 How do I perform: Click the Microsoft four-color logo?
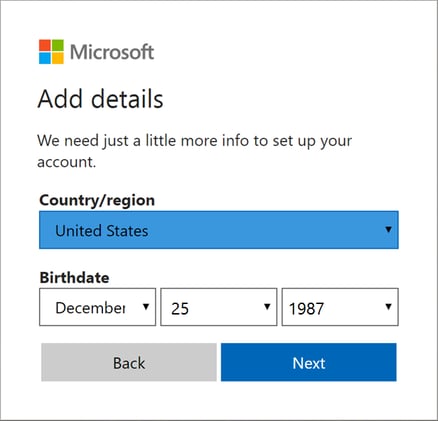click(x=51, y=52)
